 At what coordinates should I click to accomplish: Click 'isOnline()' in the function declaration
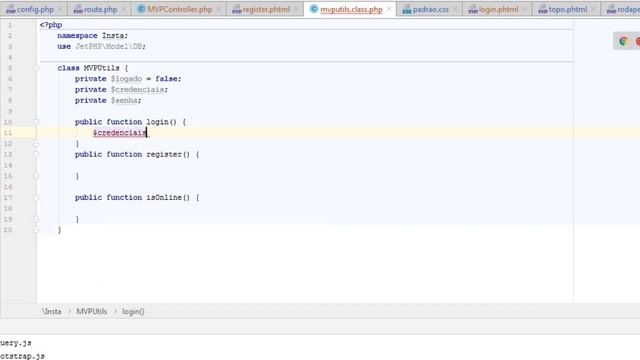point(168,198)
